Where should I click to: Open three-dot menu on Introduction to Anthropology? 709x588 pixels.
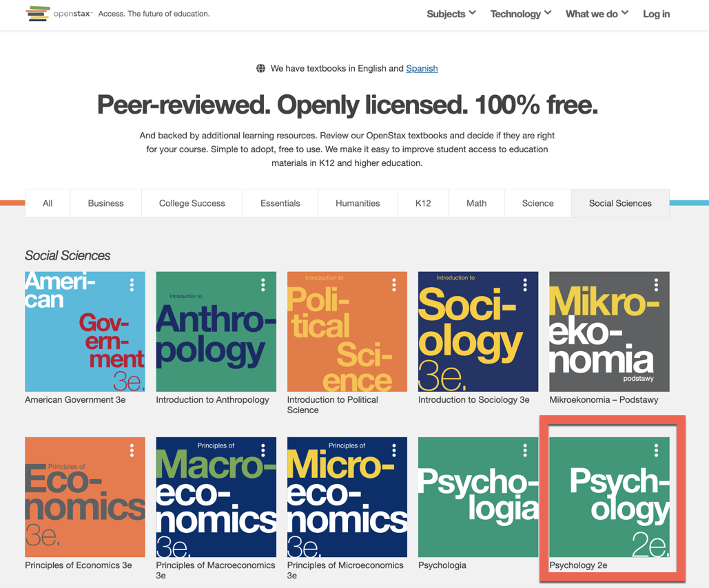[264, 284]
